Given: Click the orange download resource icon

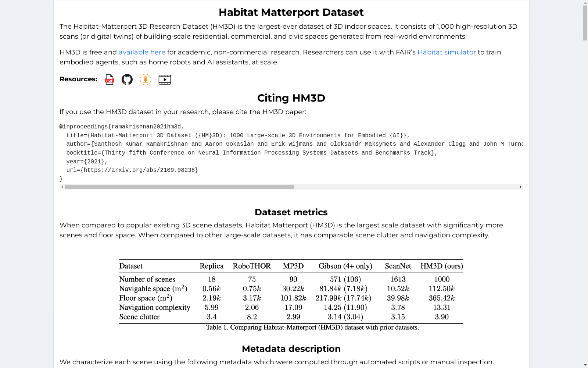Looking at the screenshot, I should [x=146, y=79].
